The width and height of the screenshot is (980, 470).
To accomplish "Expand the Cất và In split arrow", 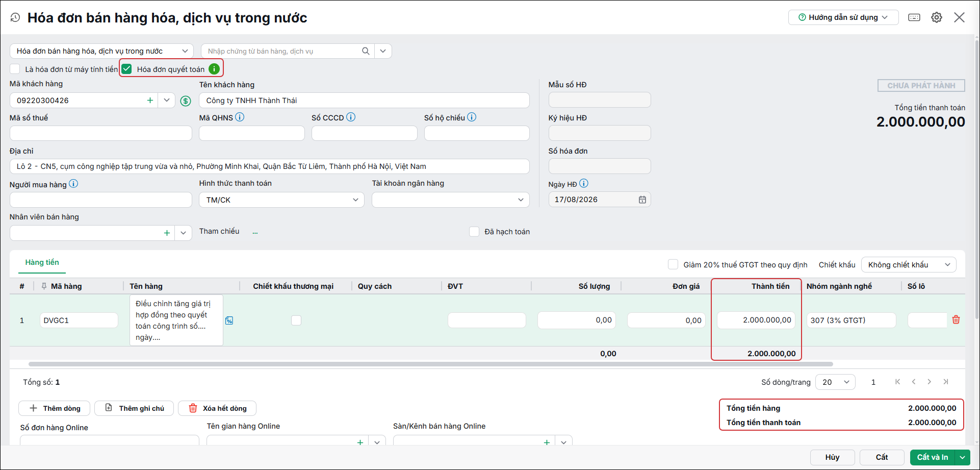I will click(963, 457).
